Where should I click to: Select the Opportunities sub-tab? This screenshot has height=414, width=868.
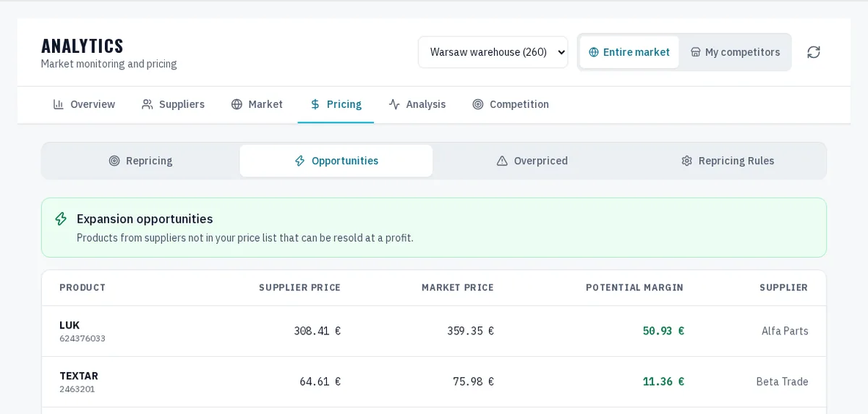coord(336,161)
